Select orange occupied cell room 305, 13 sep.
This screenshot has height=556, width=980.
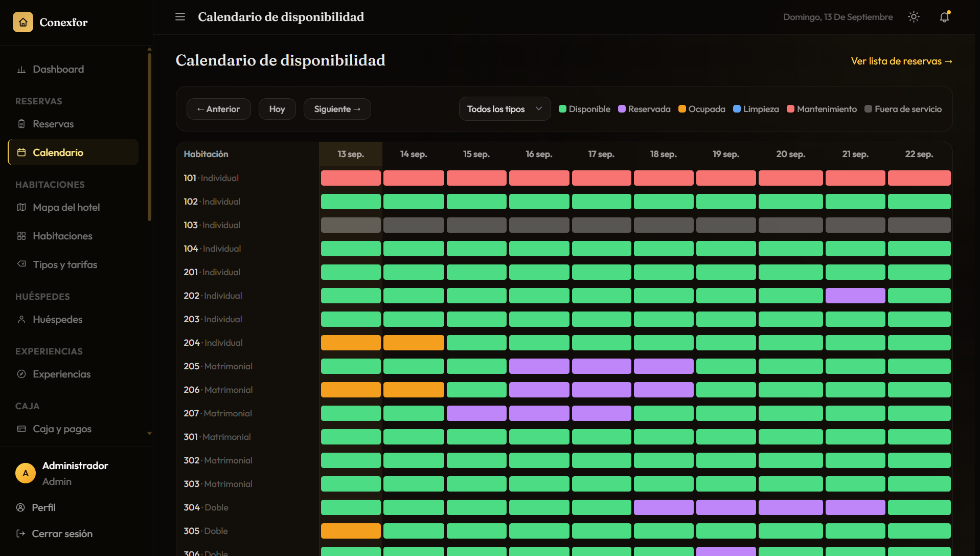pyautogui.click(x=351, y=531)
